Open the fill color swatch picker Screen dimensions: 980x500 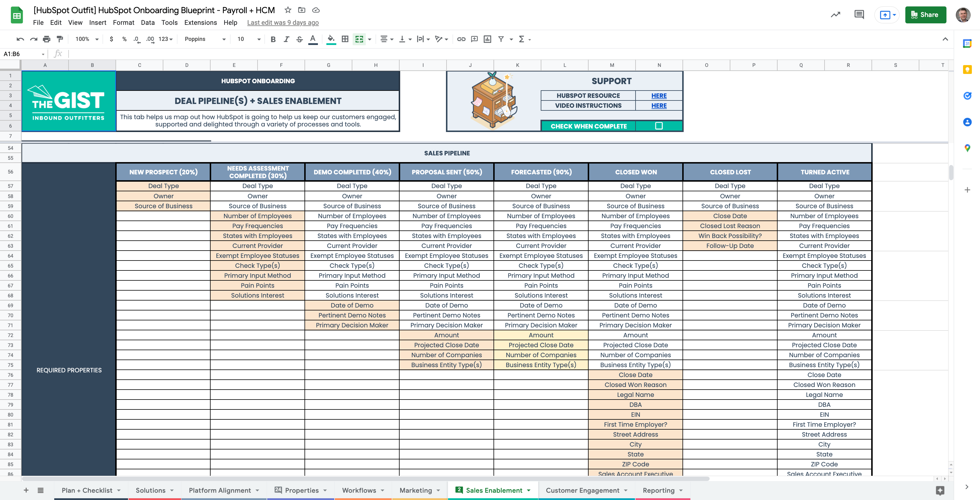coord(330,39)
